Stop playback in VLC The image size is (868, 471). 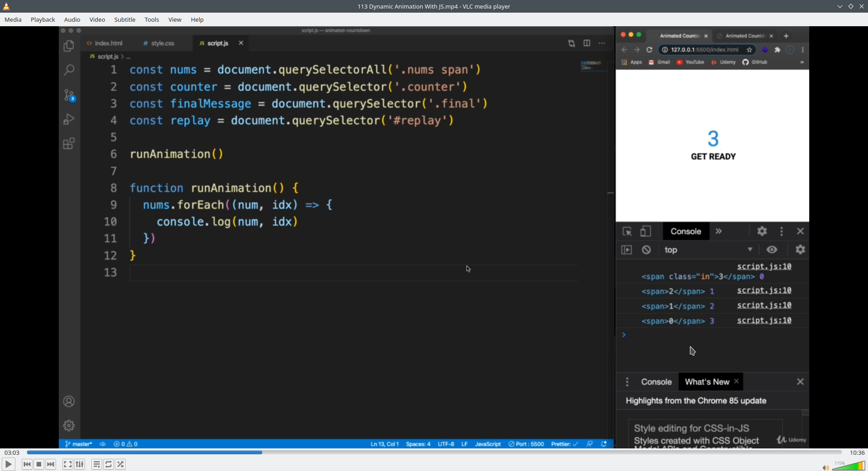39,464
